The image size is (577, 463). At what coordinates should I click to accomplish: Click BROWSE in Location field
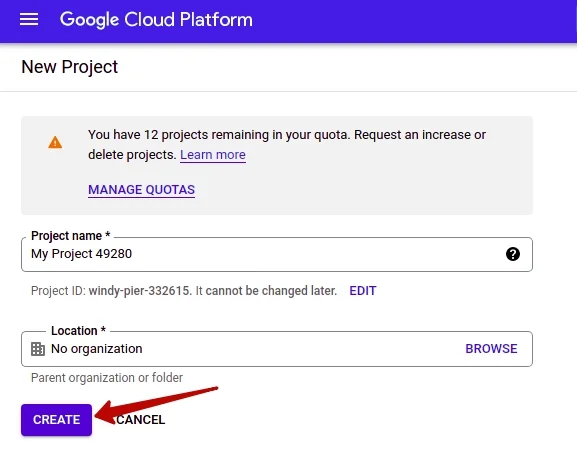click(x=491, y=349)
